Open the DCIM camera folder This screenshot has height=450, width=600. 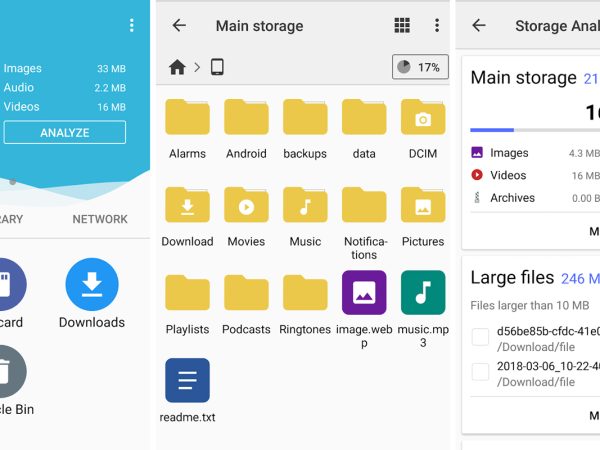423,118
